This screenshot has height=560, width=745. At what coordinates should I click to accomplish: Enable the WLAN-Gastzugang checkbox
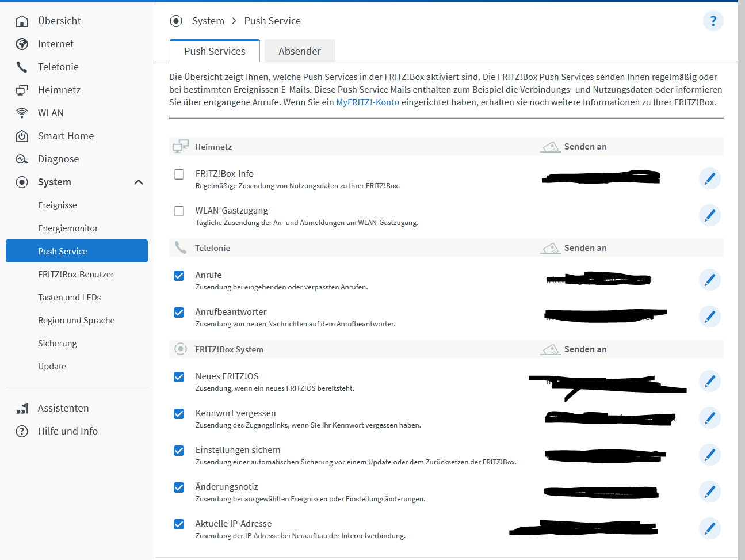pos(179,211)
